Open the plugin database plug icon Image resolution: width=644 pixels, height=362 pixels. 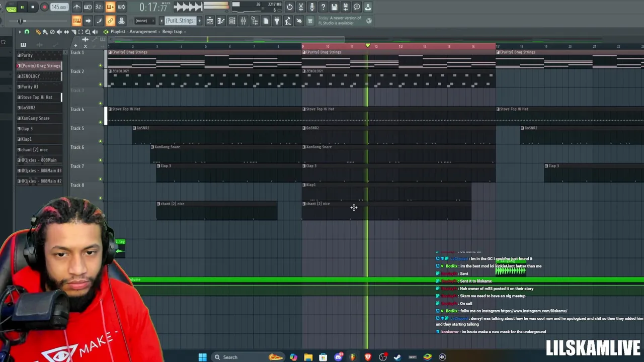pyautogui.click(x=277, y=21)
